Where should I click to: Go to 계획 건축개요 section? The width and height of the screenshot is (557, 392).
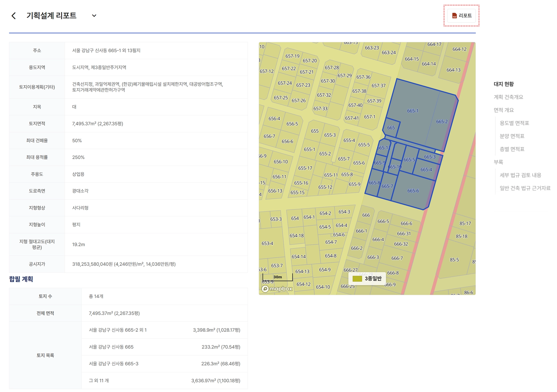pos(508,97)
